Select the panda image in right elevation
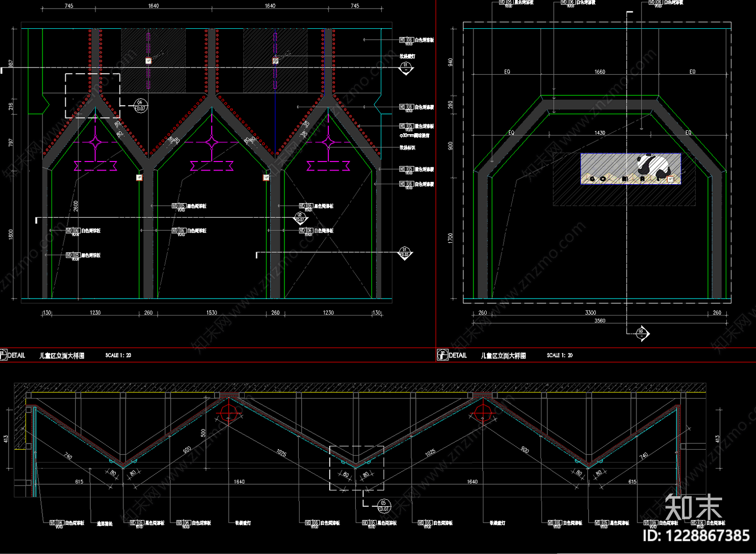The height and width of the screenshot is (554, 756). [631, 169]
